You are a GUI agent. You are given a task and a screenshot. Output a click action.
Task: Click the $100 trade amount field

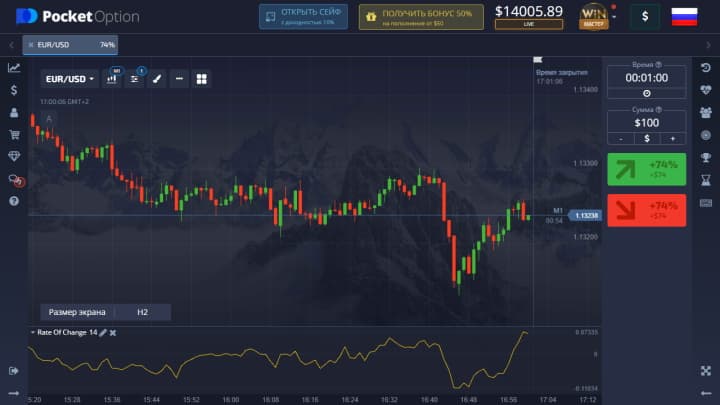pyautogui.click(x=647, y=123)
